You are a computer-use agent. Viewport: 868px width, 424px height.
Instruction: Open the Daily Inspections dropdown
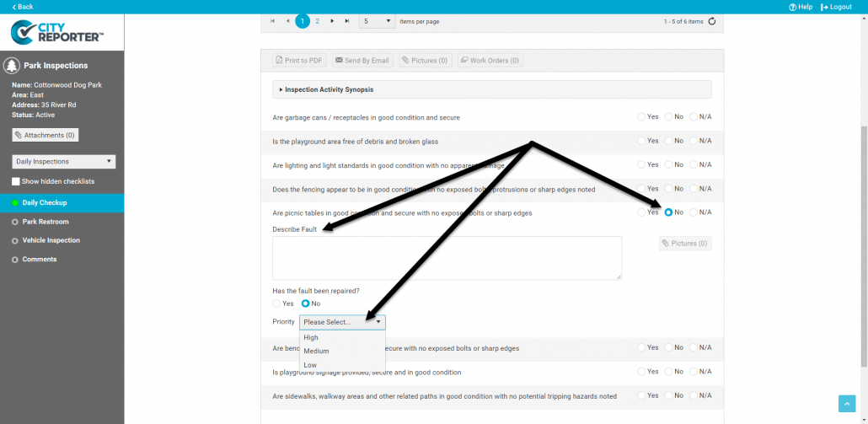pos(64,161)
